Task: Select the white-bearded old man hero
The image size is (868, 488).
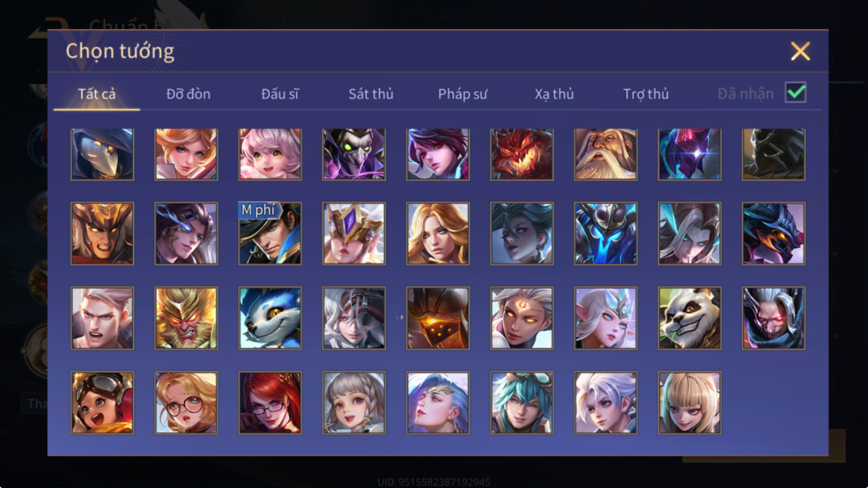Action: [606, 154]
